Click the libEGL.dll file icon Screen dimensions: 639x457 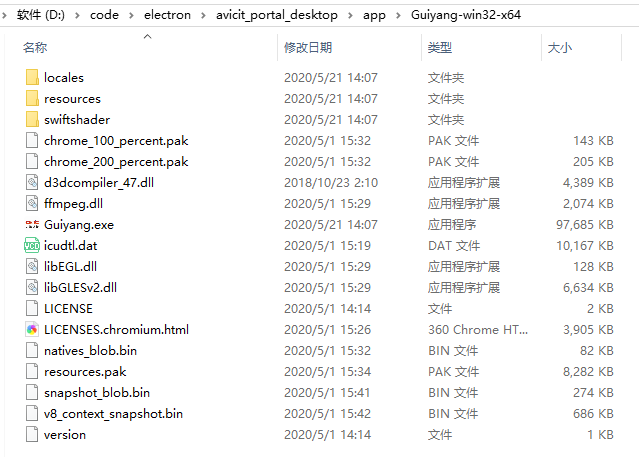pyautogui.click(x=32, y=266)
